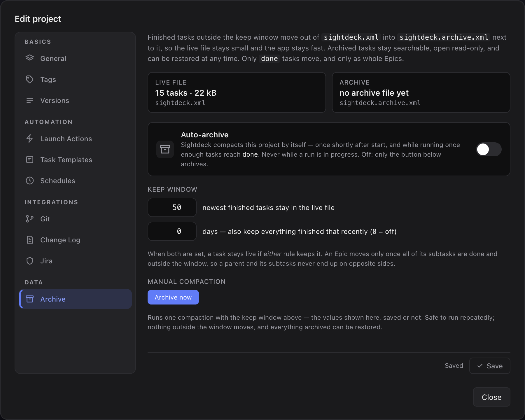The image size is (525, 420).
Task: Click the Git branch icon
Action: [30, 219]
